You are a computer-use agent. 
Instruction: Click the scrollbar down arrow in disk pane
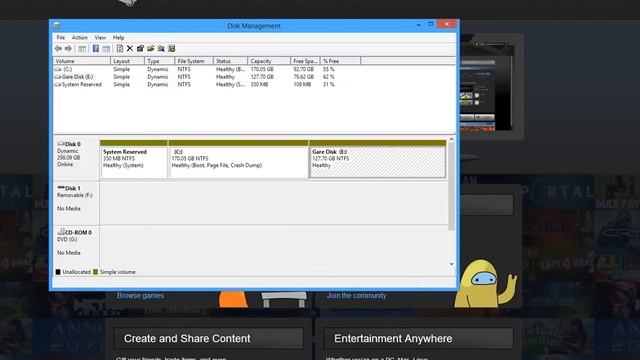pyautogui.click(x=451, y=264)
